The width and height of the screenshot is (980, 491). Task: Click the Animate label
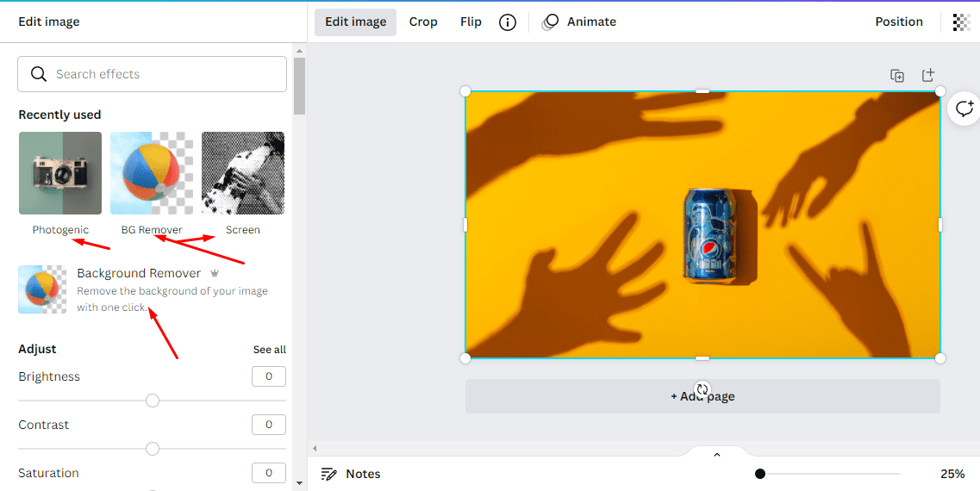(591, 22)
